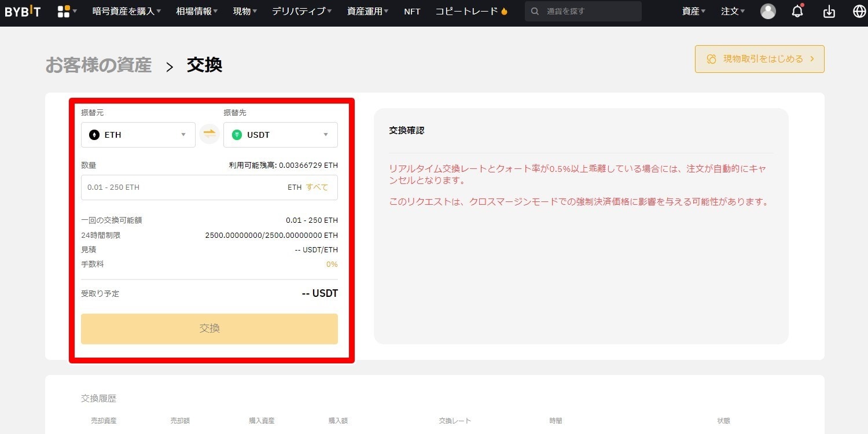Click the 24時間制限 limit value

pos(271,236)
